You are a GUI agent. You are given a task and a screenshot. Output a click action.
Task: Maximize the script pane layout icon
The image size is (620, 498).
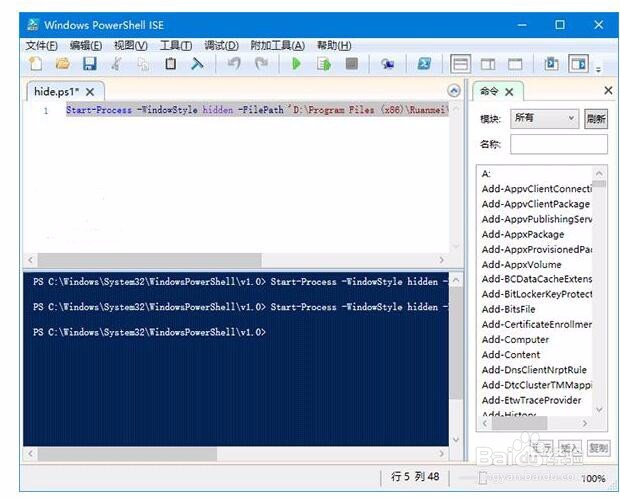tap(515, 64)
